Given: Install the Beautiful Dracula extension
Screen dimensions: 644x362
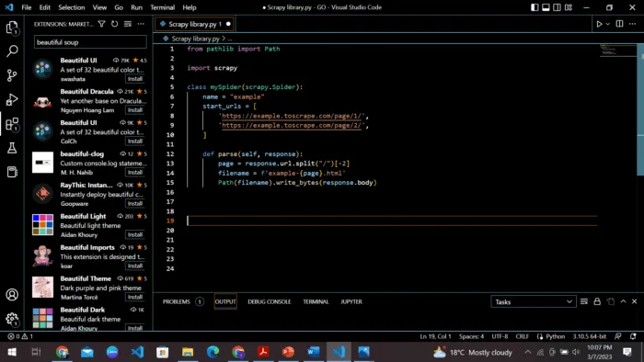Looking at the screenshot, I should [x=134, y=110].
